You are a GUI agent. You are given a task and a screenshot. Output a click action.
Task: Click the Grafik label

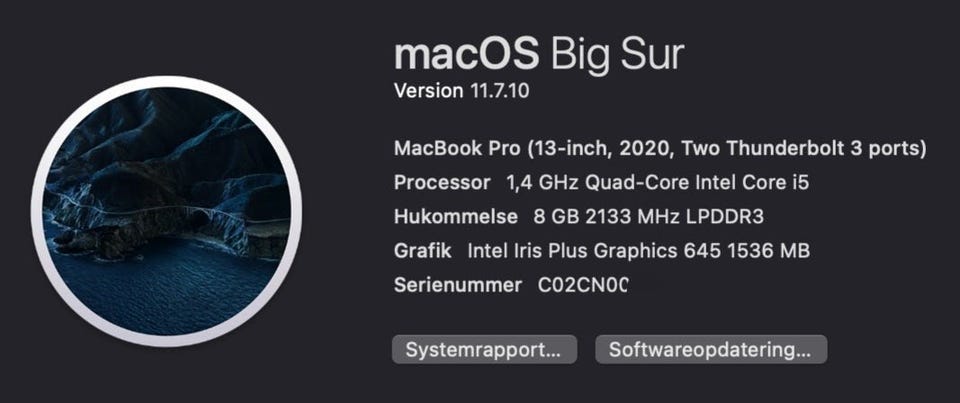pos(423,251)
